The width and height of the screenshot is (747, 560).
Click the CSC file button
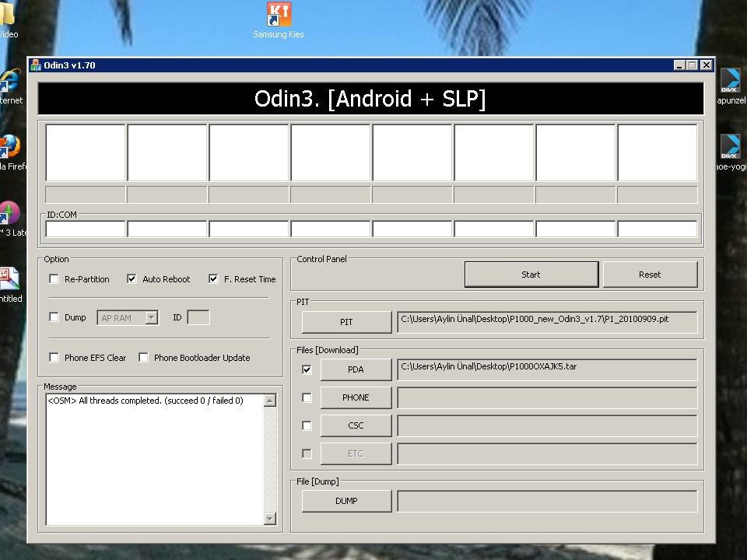click(x=356, y=425)
